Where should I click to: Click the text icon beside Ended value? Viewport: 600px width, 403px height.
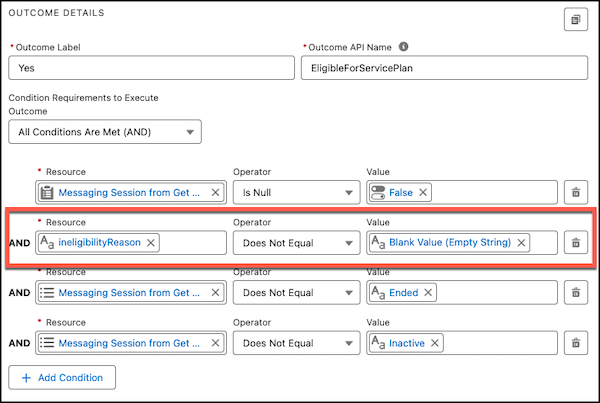[x=378, y=293]
